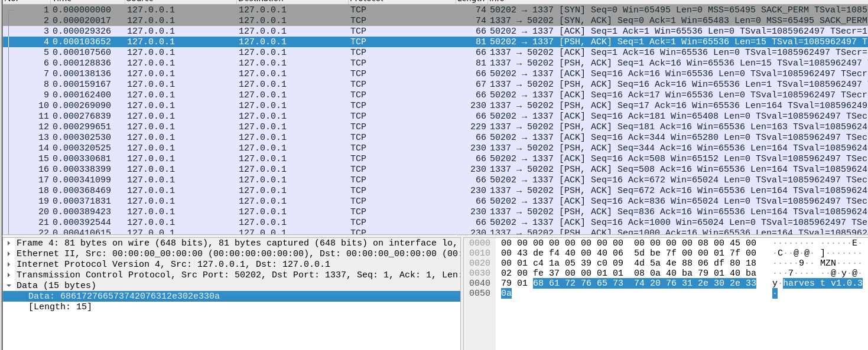The image size is (868, 350).
Task: Select packet 21 in the packet list
Action: tap(236, 223)
